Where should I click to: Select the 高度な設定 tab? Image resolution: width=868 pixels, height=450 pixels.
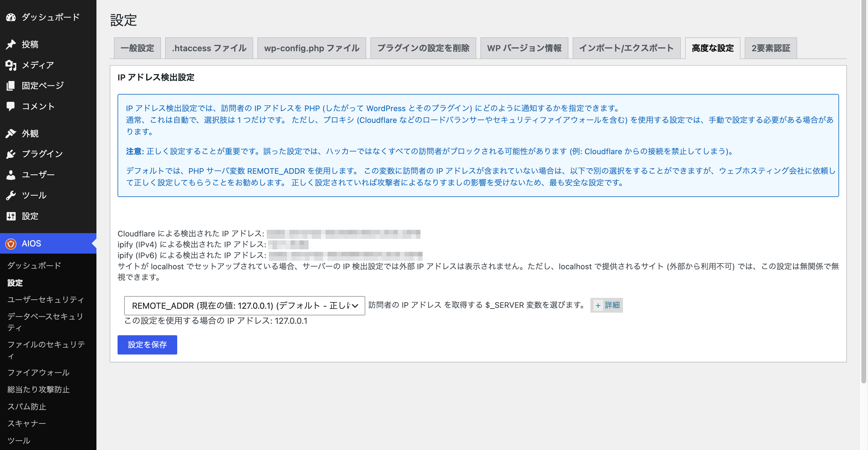click(713, 48)
